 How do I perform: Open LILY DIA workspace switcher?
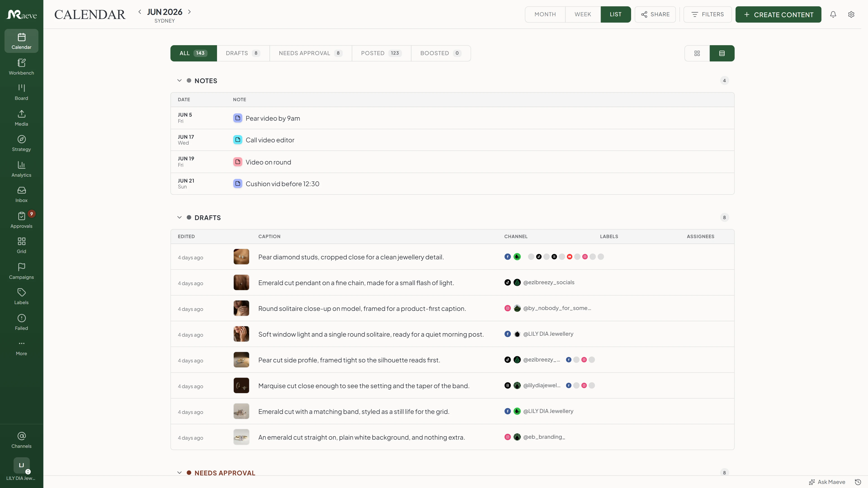click(21, 469)
